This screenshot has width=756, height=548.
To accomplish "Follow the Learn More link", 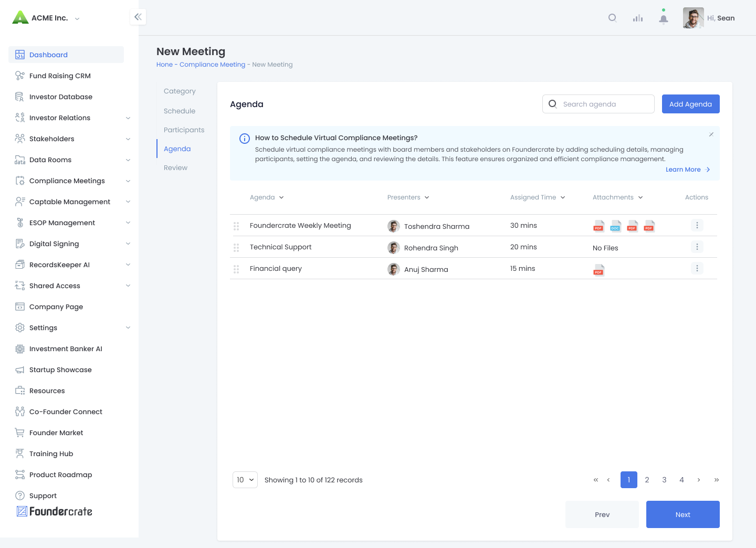I will pyautogui.click(x=688, y=170).
